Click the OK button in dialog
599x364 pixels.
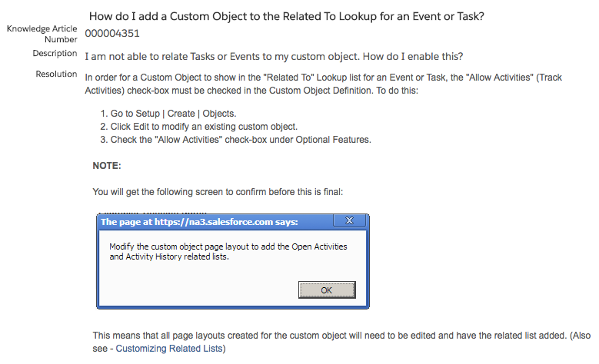pos(327,290)
